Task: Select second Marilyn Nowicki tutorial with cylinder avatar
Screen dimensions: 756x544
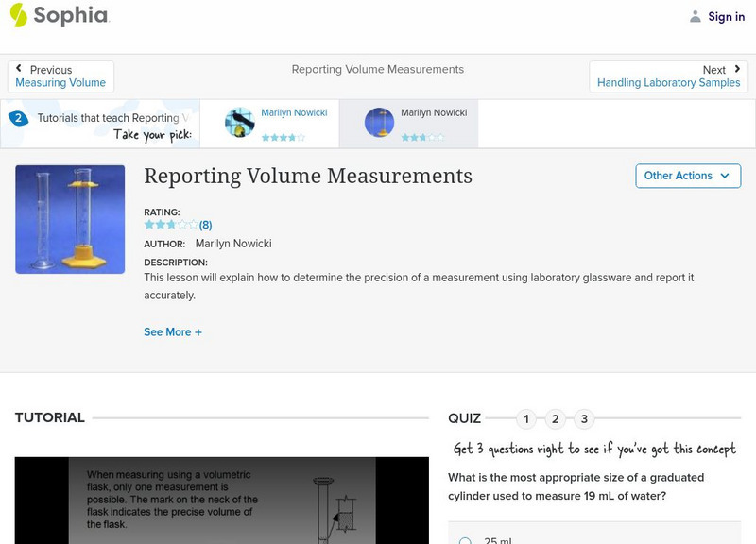Action: [x=409, y=124]
